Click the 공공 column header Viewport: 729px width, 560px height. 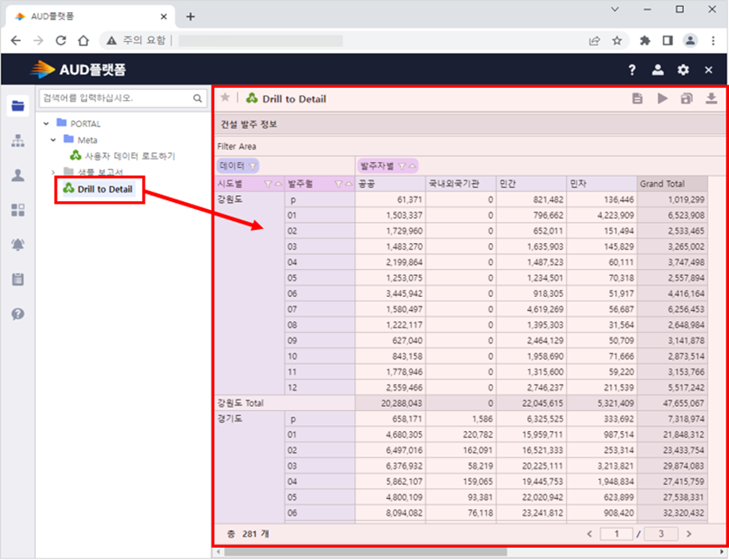click(x=390, y=184)
